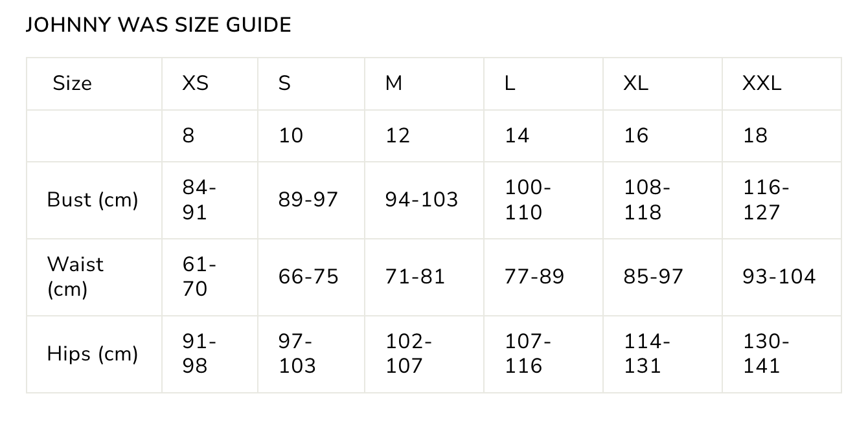Screen dimensions: 868x431
Task: Select the Waist (cm) row label
Action: [75, 276]
